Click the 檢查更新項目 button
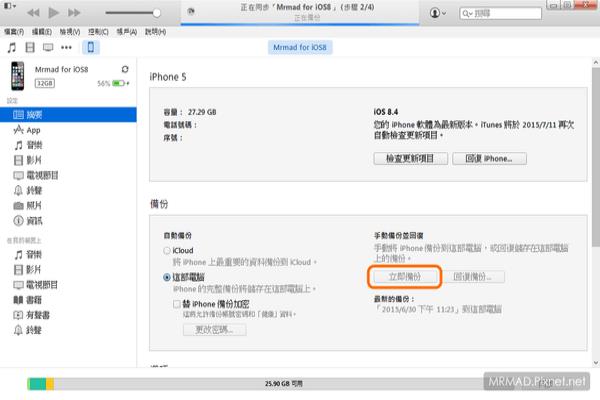Screen dimensions: 600x400 click(408, 159)
